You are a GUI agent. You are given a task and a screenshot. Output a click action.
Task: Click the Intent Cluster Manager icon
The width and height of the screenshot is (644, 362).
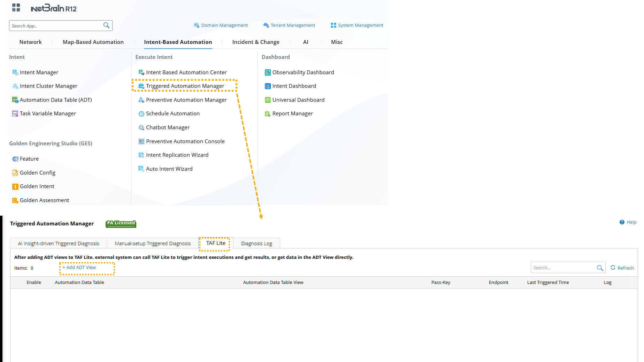pyautogui.click(x=15, y=86)
